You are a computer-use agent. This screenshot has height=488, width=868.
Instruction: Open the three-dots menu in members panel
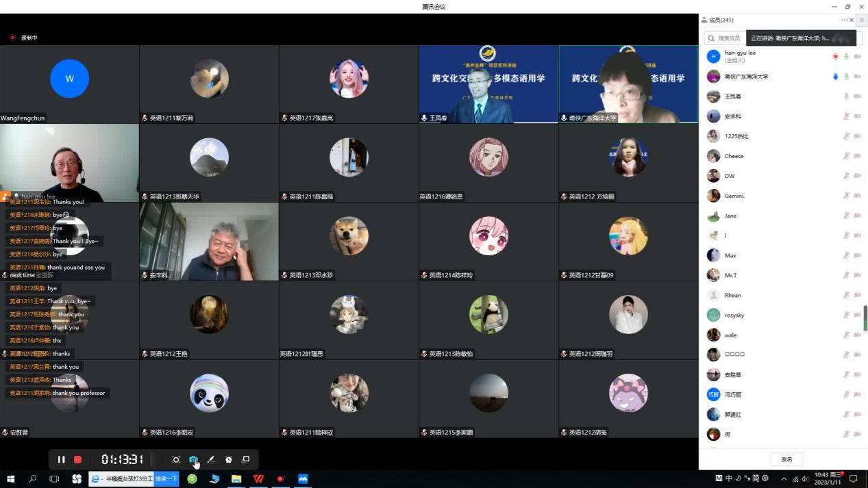pos(844,20)
